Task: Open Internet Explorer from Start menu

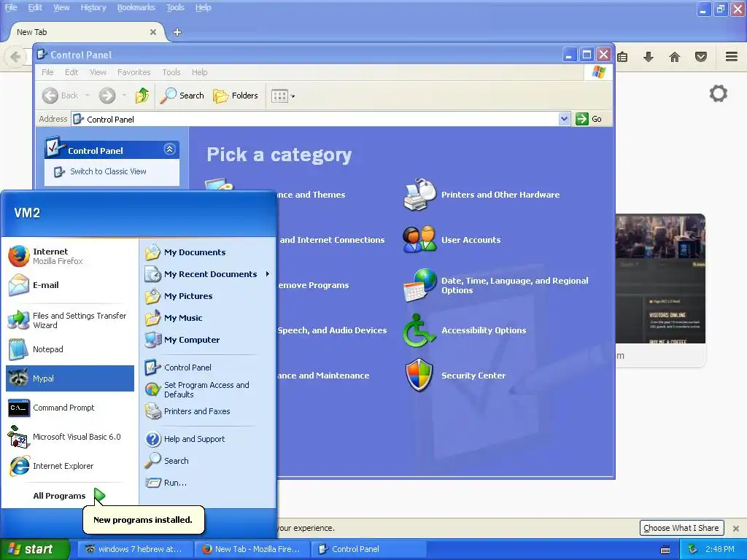Action: 70,466
